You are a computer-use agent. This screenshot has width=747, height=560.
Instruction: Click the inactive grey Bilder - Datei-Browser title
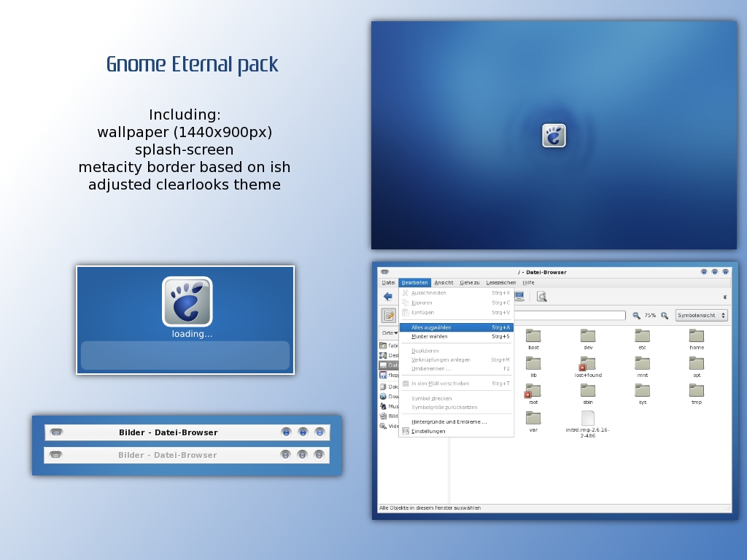pyautogui.click(x=168, y=455)
